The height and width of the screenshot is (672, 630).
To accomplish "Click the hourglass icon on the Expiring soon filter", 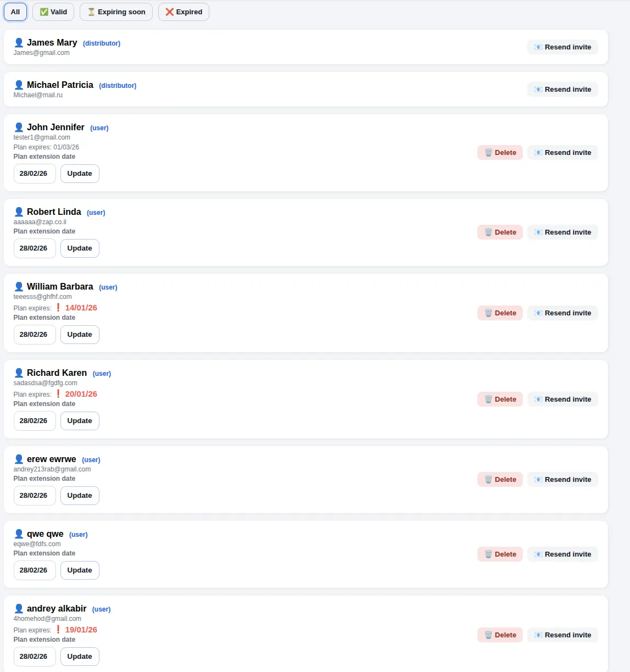I will coord(91,12).
